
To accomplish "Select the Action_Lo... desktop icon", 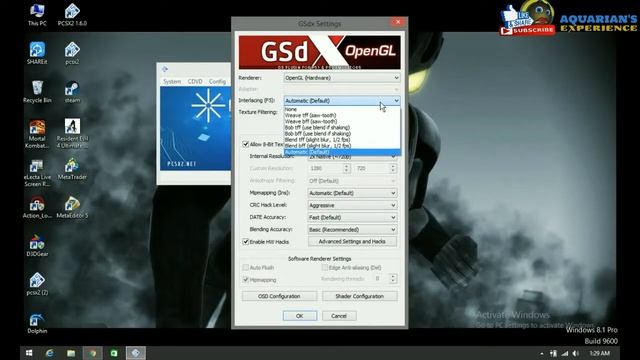I will [x=37, y=207].
